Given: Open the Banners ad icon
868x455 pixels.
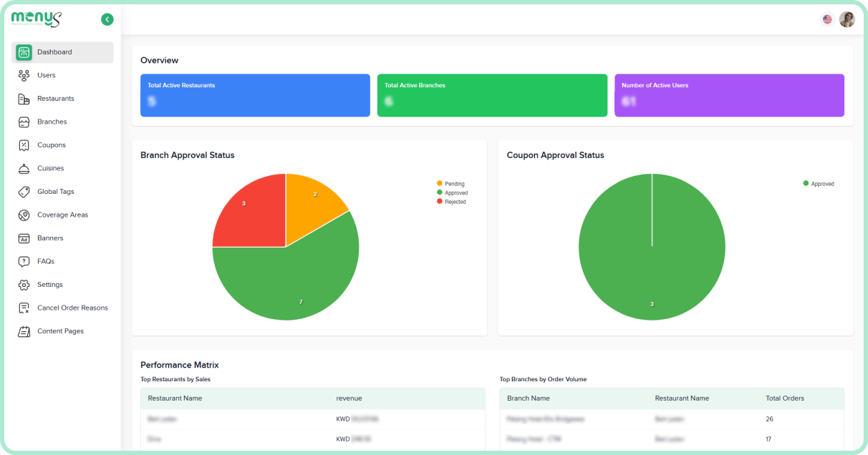Looking at the screenshot, I should point(24,238).
